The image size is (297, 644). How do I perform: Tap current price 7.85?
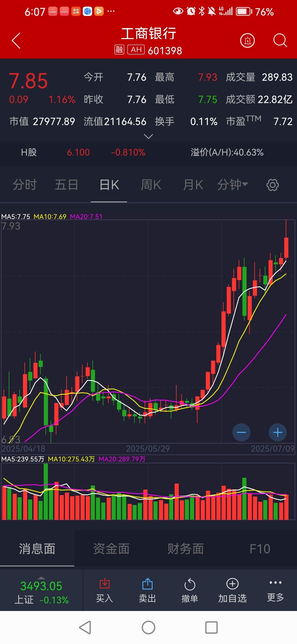click(x=28, y=81)
